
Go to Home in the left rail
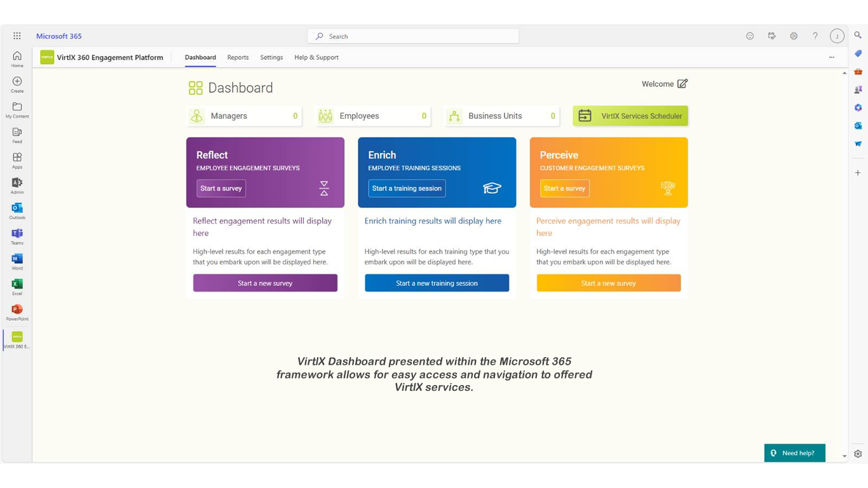coord(17,59)
